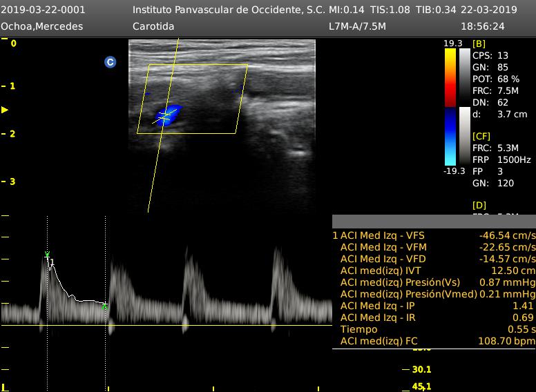
Task: Click the depth scale mark 0
Action: coord(13,43)
